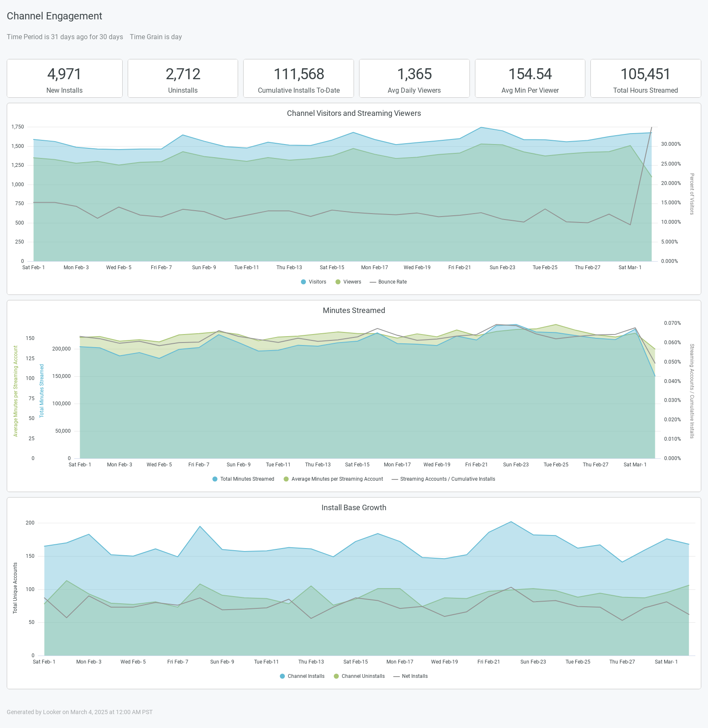The height and width of the screenshot is (728, 708).
Task: Click the 0.070% tick on Minutes Streamed
Action: point(672,323)
